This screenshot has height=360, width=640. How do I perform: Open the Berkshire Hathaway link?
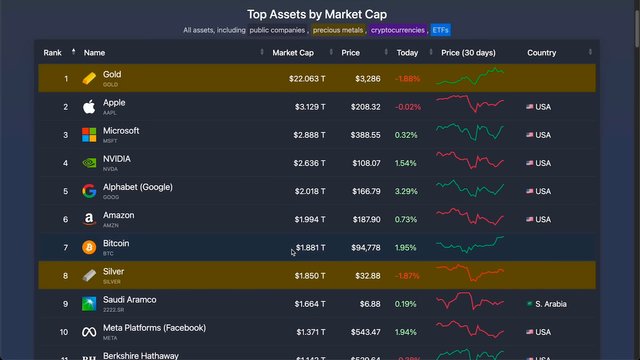pos(141,356)
